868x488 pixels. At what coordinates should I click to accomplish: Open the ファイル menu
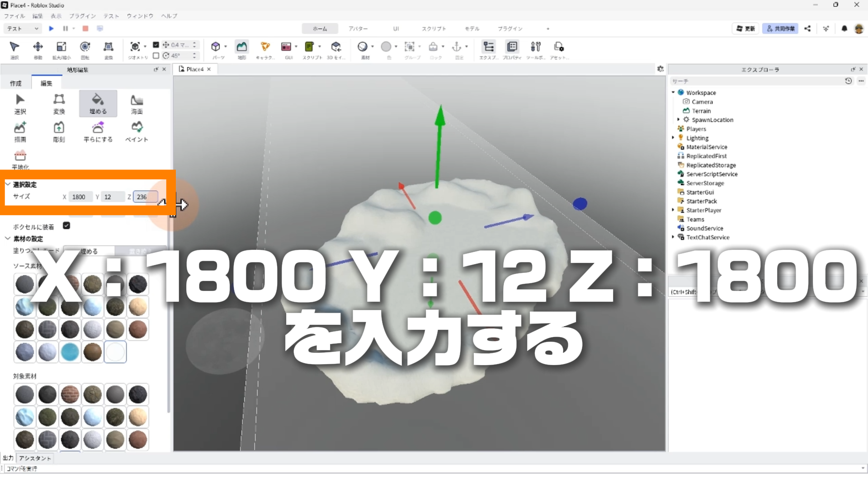point(14,16)
